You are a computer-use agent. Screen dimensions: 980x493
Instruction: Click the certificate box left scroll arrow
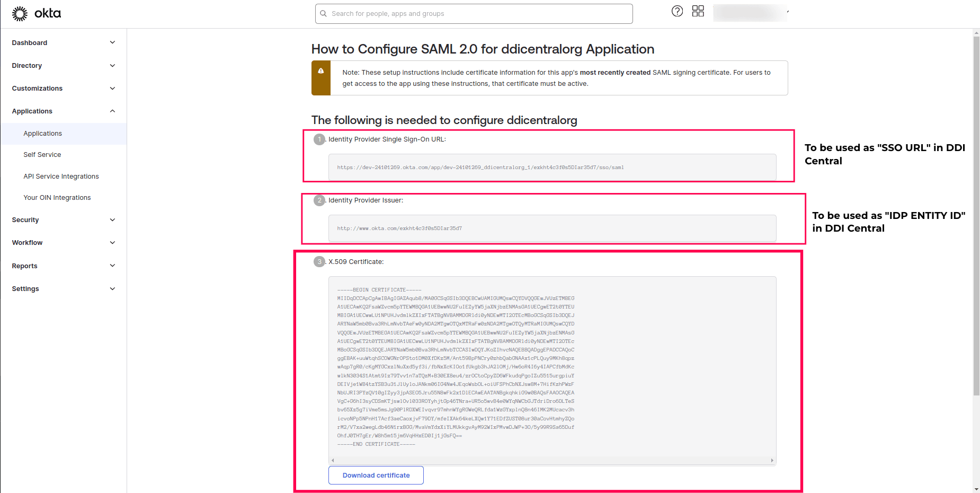(x=333, y=461)
